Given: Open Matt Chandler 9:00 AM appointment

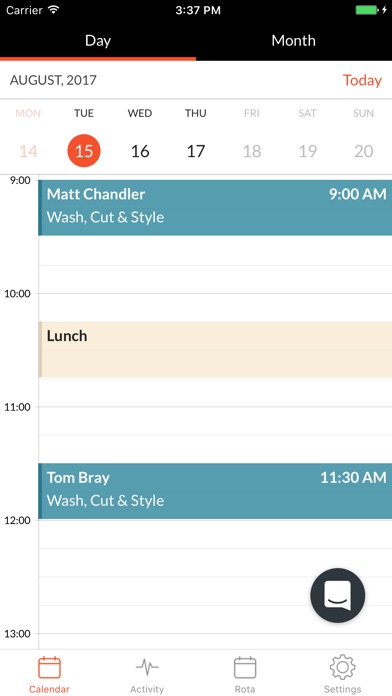Looking at the screenshot, I should click(215, 207).
